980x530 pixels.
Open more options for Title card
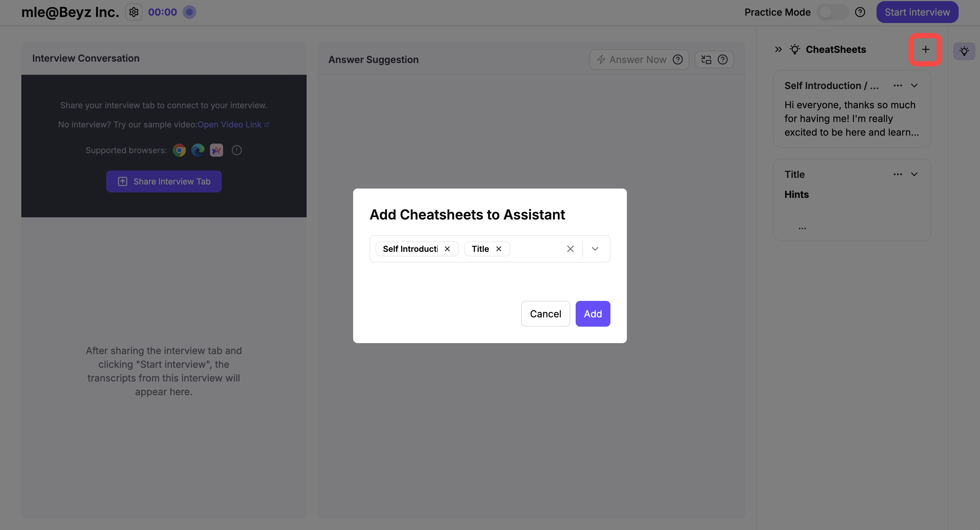pos(897,174)
